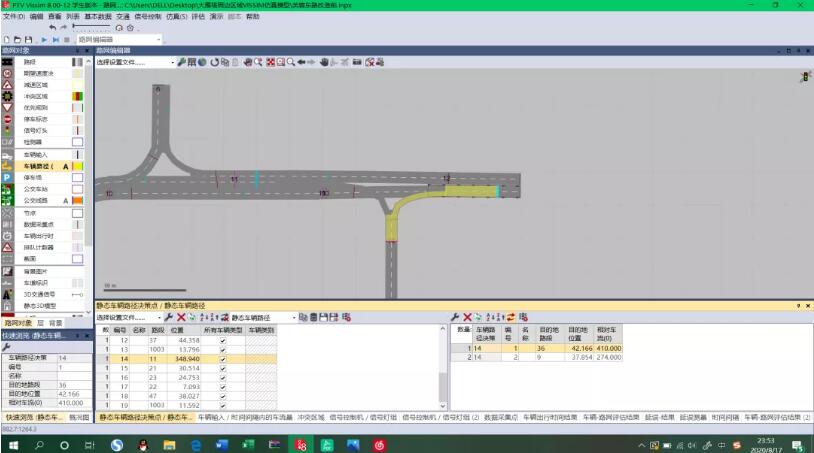Select the Vehicle Inputs car icon
The width and height of the screenshot is (814, 453).
7,155
